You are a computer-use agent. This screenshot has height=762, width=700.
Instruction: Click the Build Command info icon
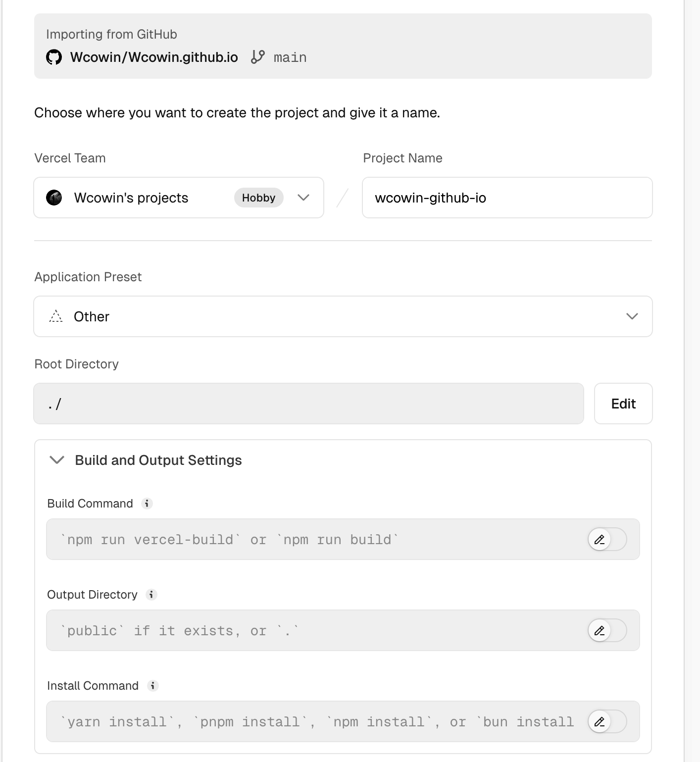(x=147, y=504)
